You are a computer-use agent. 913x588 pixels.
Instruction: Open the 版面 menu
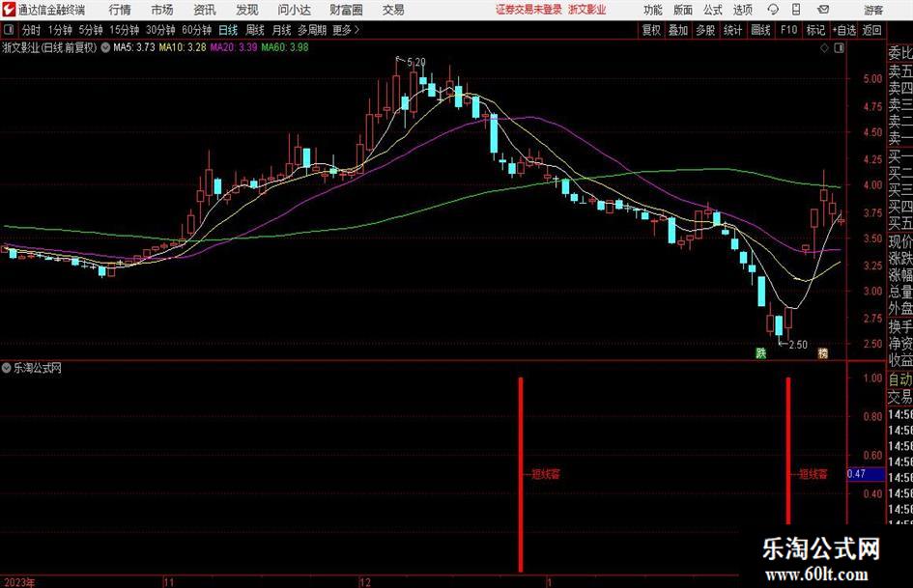[683, 10]
